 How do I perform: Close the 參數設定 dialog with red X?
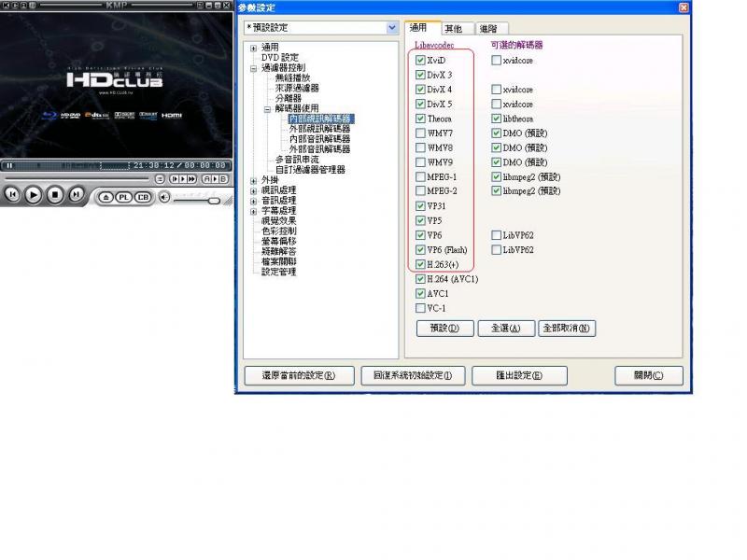pos(684,7)
